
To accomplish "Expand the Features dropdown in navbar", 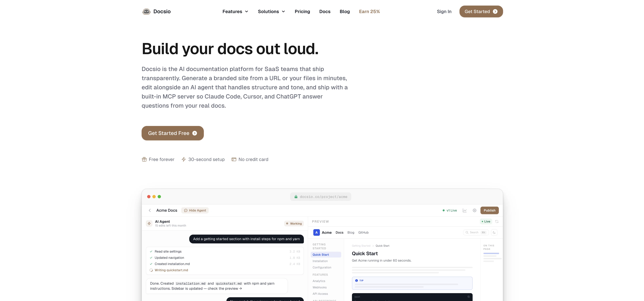I will (x=235, y=11).
